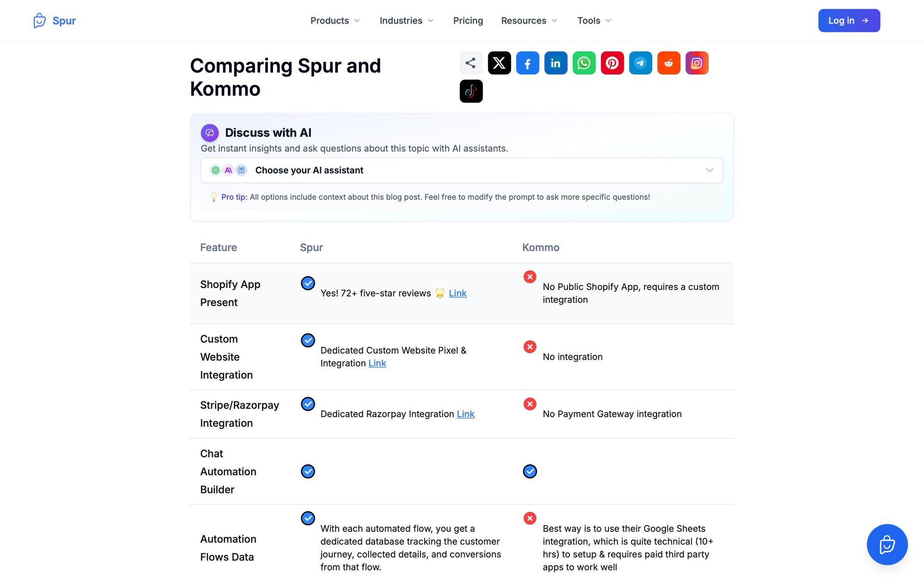The width and height of the screenshot is (924, 578).
Task: Expand the Resources dropdown
Action: pos(529,20)
